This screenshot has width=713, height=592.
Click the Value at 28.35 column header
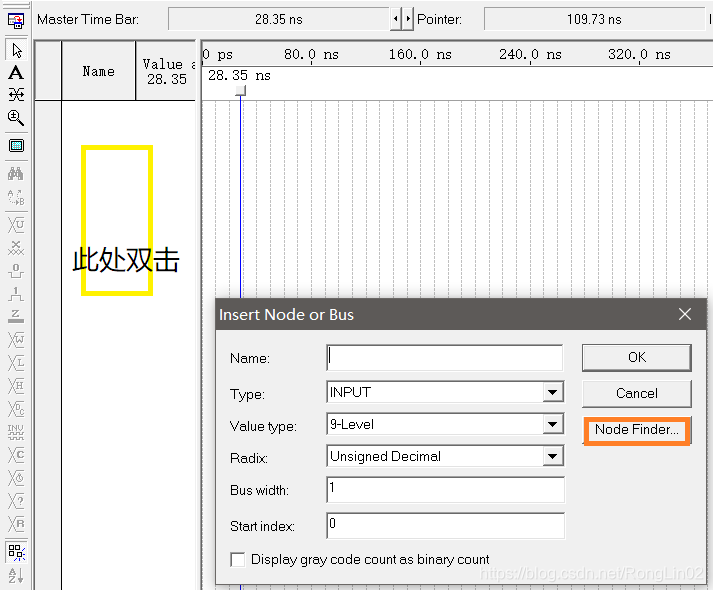pyautogui.click(x=166, y=71)
